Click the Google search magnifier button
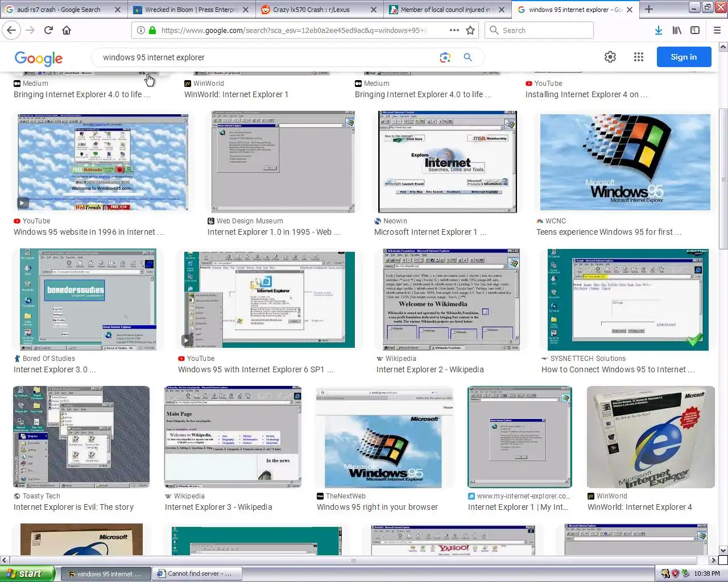Image resolution: width=728 pixels, height=582 pixels. pyautogui.click(x=468, y=57)
